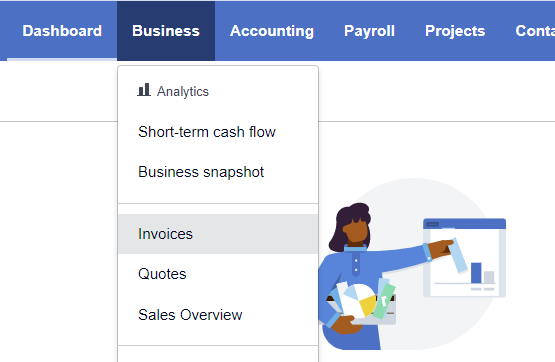Screen dimensions: 555x362
Task: Select the Analytics heading label
Action: click(183, 91)
